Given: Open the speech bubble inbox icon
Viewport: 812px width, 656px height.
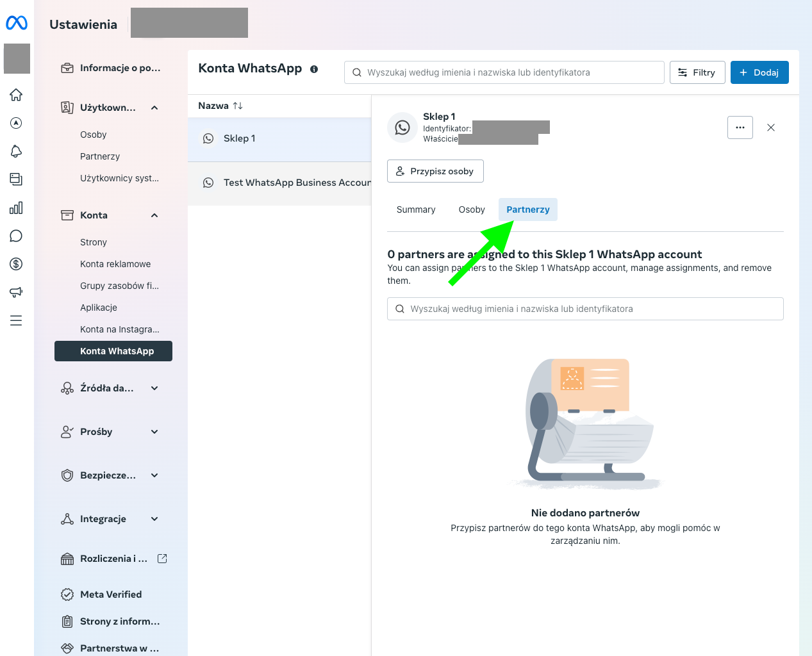Looking at the screenshot, I should [16, 236].
